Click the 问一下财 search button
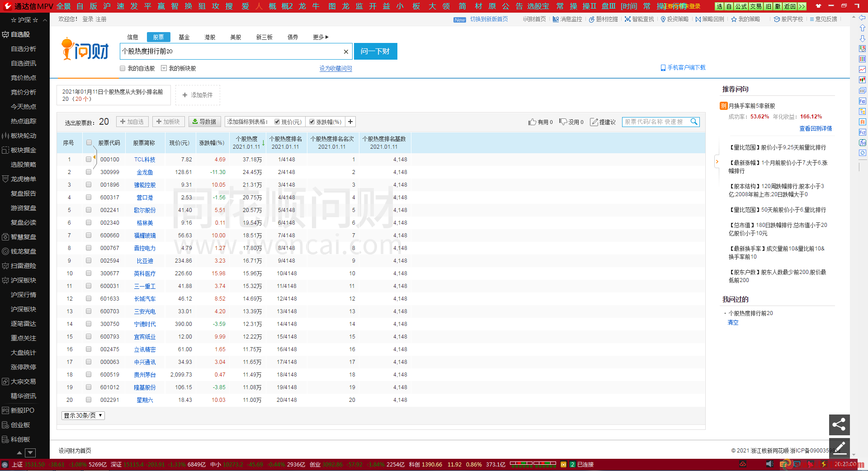The width and height of the screenshot is (868, 471). pyautogui.click(x=375, y=51)
